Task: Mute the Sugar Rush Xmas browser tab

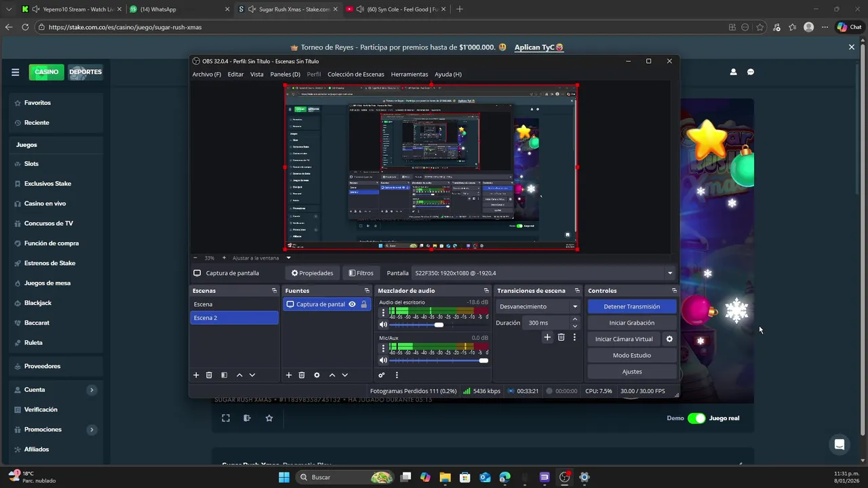Action: [252, 9]
